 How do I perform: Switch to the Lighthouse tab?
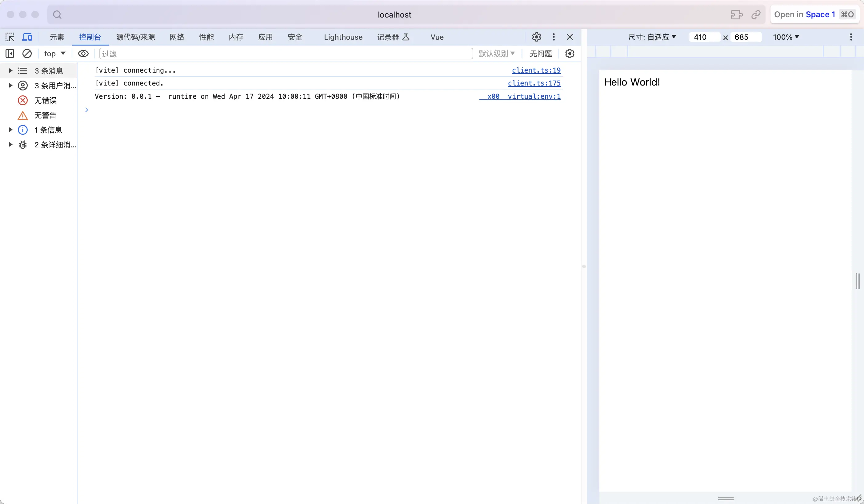[x=343, y=37]
